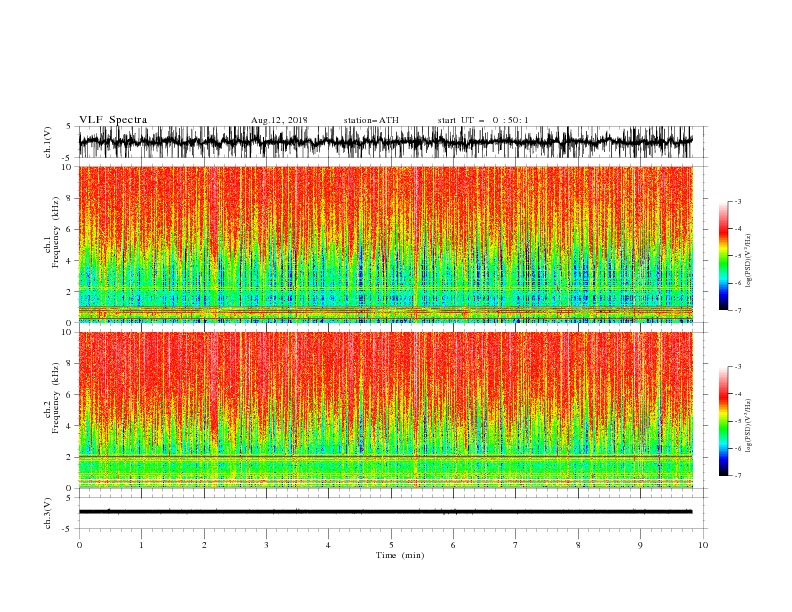Click the ch.2 spectrogram panel
Image resolution: width=792 pixels, height=612 pixels.
pyautogui.click(x=385, y=410)
